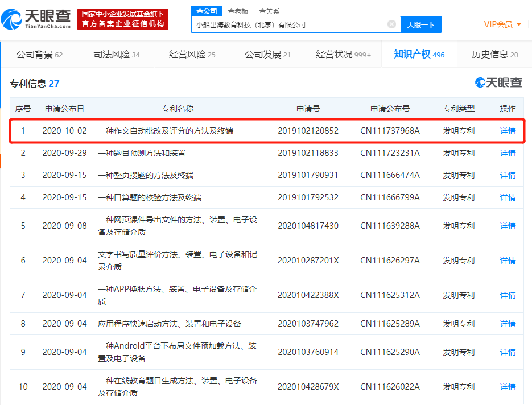Select patent name 一种口算题的校验方法及终端
This screenshot has height=405, width=532.
pyautogui.click(x=149, y=197)
